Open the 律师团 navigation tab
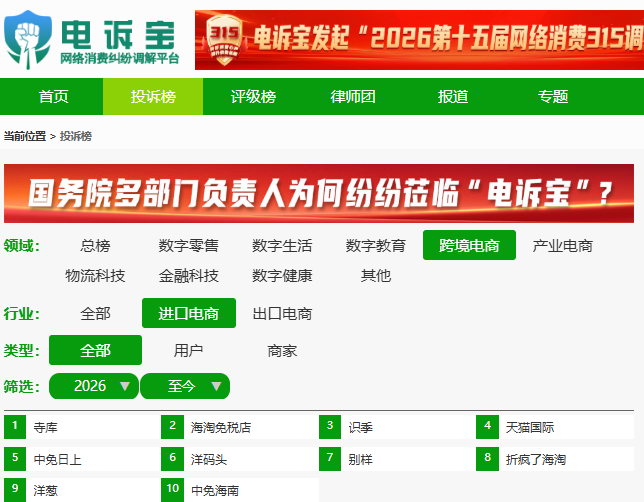Screen dimensions: 644x502 [353, 97]
